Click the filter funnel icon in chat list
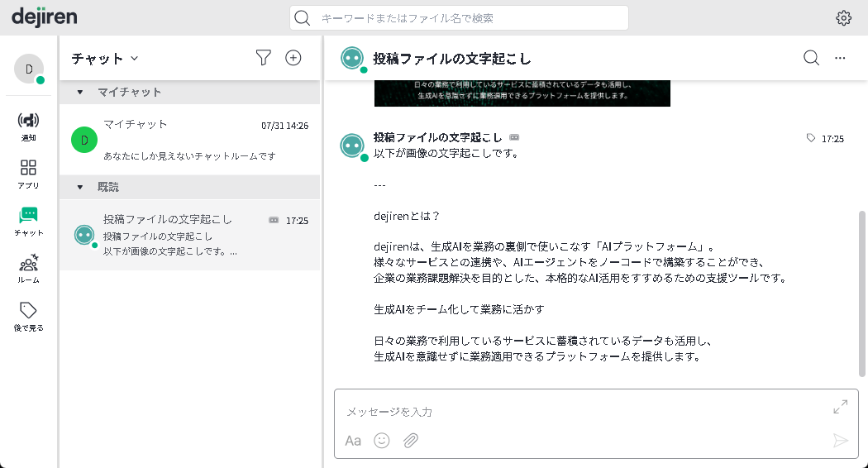Image resolution: width=868 pixels, height=468 pixels. click(263, 57)
